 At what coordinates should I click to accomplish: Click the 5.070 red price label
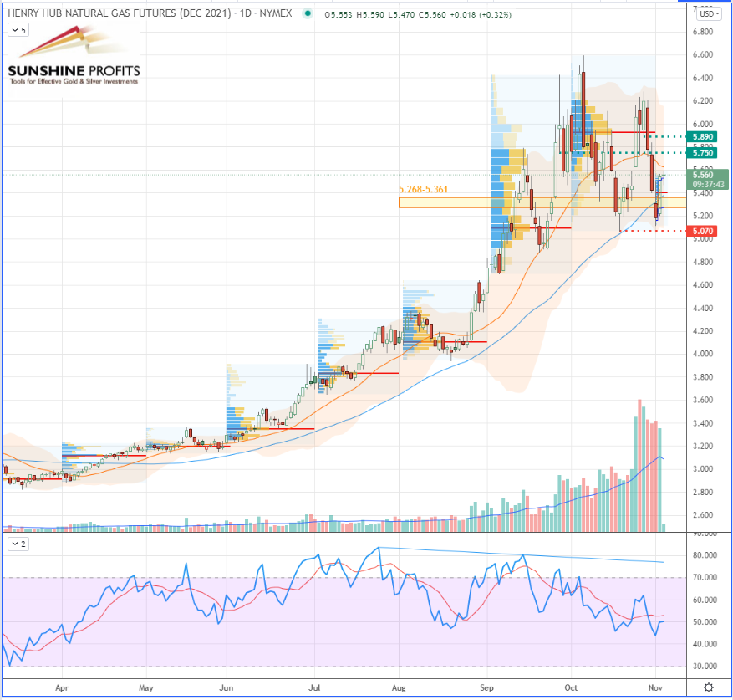(x=702, y=231)
